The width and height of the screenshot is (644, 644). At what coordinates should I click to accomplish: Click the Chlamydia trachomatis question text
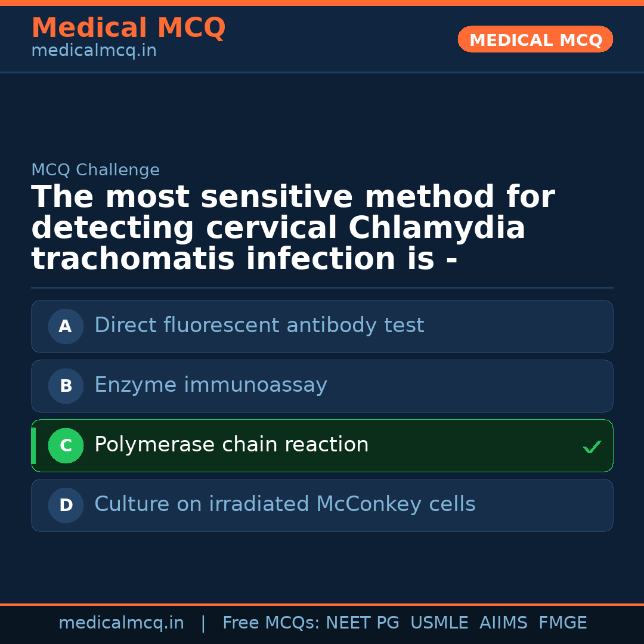tap(292, 228)
